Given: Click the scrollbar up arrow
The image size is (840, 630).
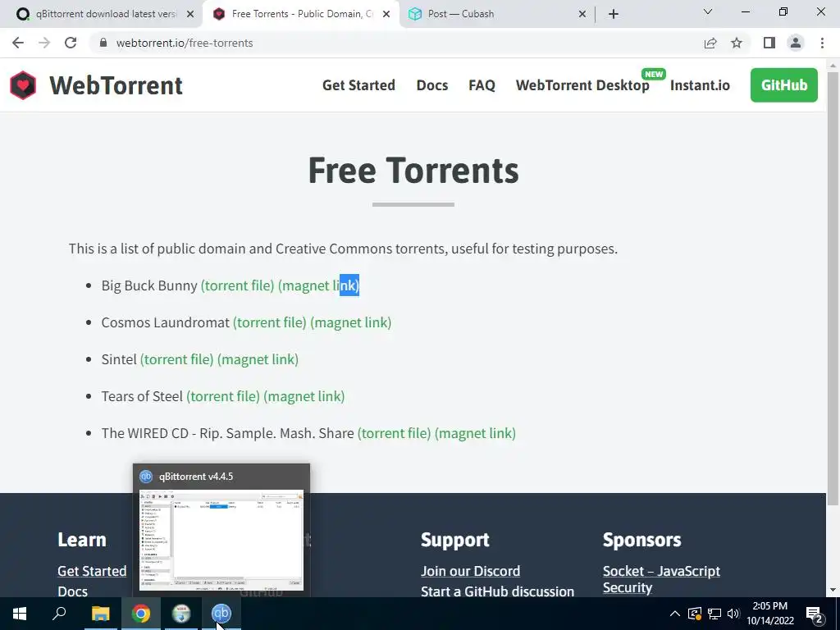Looking at the screenshot, I should pos(833,65).
